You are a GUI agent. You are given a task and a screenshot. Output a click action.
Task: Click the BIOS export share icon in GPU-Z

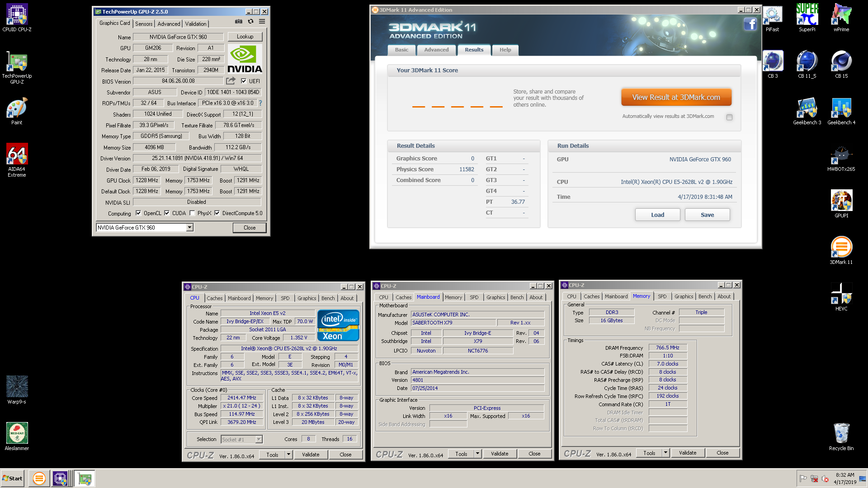231,81
